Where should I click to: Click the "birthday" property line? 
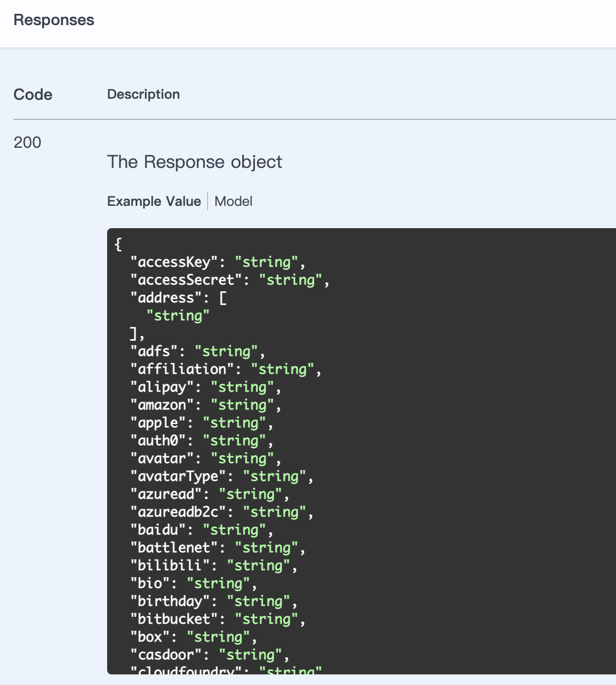213,601
